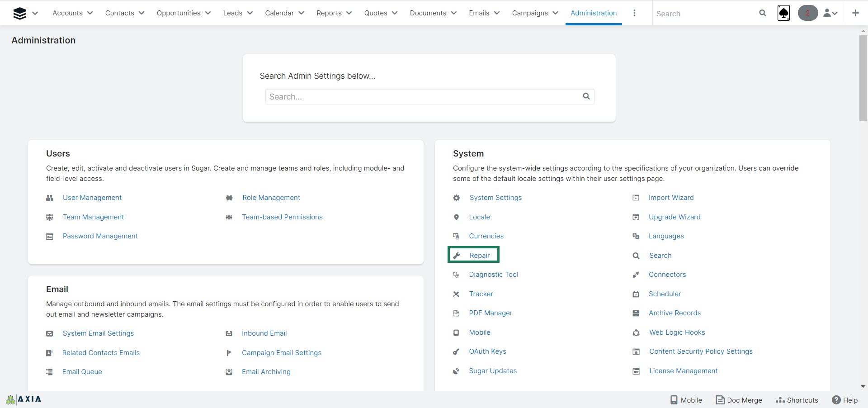868x408 pixels.
Task: Open the Web Logic Hooks link
Action: (677, 332)
